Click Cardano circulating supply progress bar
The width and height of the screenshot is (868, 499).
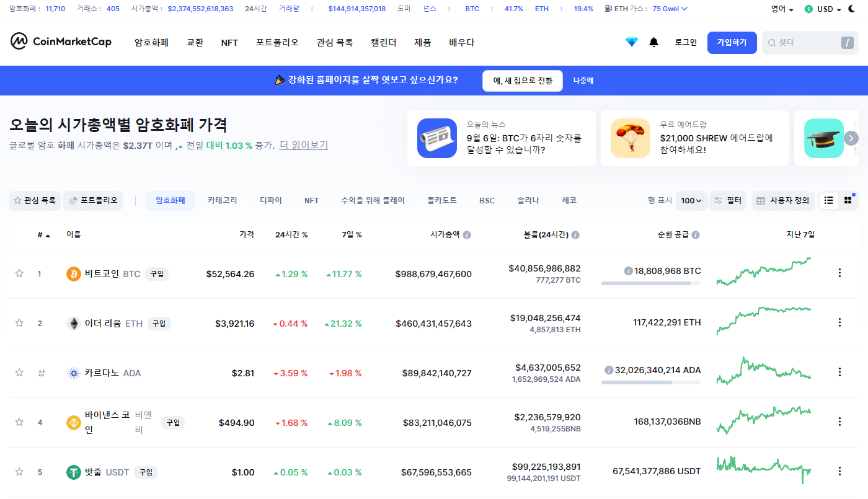click(x=651, y=382)
